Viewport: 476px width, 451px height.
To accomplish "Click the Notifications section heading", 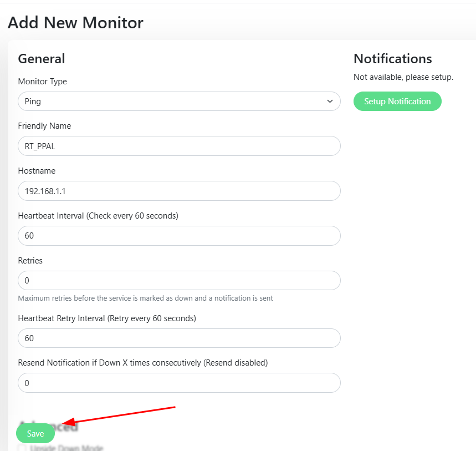I will pyautogui.click(x=392, y=59).
